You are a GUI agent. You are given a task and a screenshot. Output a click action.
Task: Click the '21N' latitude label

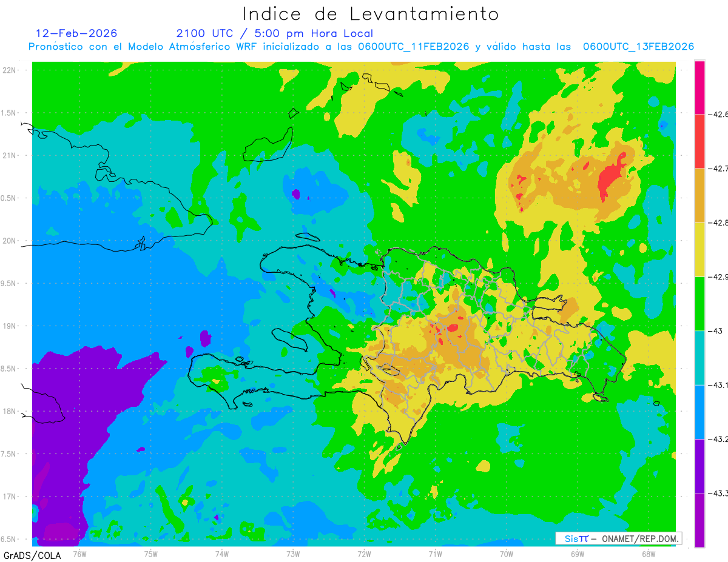tap(9, 155)
